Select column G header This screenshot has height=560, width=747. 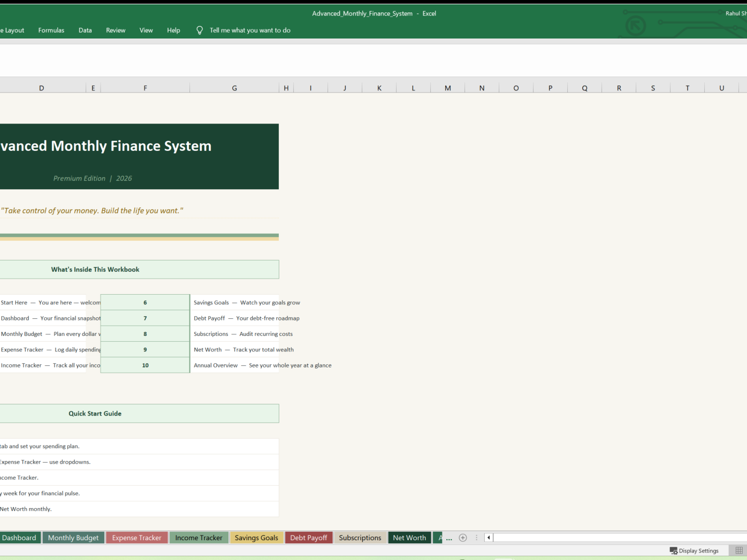pos(234,88)
